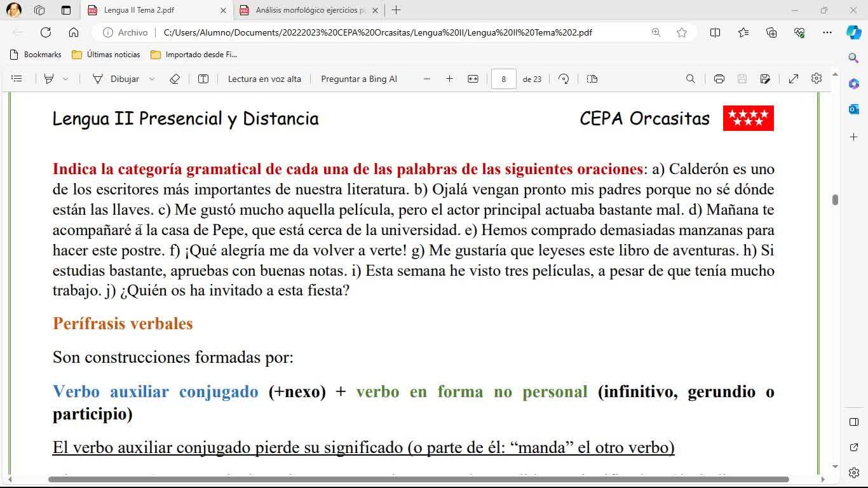The image size is (868, 488).
Task: Open browser settings and more menu
Action: 827,32
